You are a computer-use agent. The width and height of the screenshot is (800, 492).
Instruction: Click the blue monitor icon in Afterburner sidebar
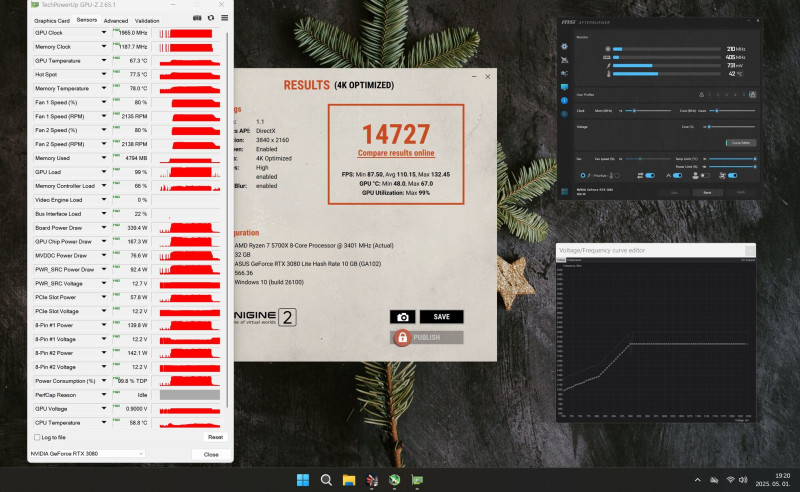(x=564, y=87)
